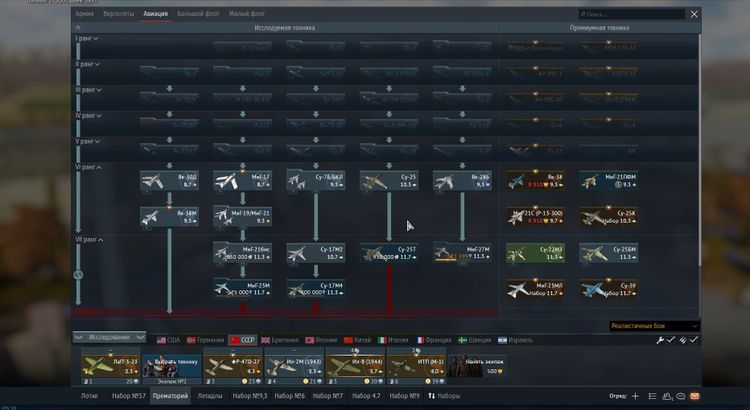Switch to the Вертолёты tab

[x=119, y=15]
